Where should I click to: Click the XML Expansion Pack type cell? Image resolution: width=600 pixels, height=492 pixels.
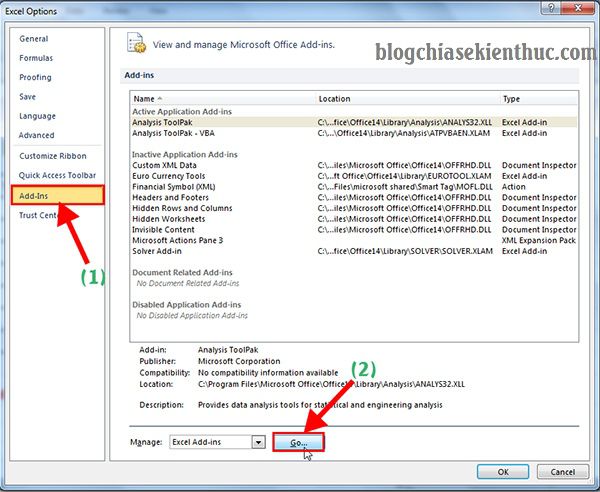[x=539, y=240]
